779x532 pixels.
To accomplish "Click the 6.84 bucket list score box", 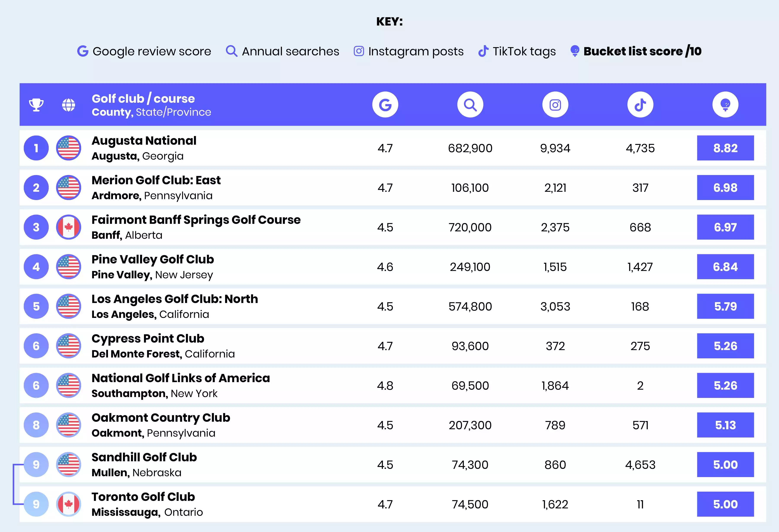I will coord(725,267).
